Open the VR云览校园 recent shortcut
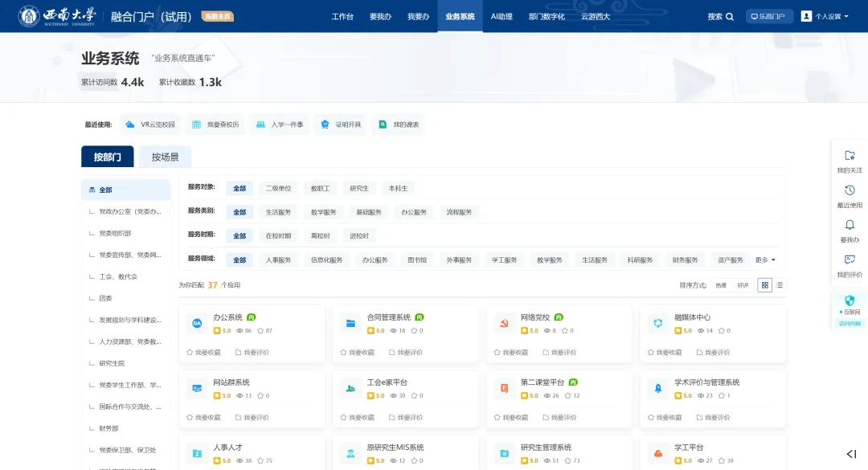 149,125
